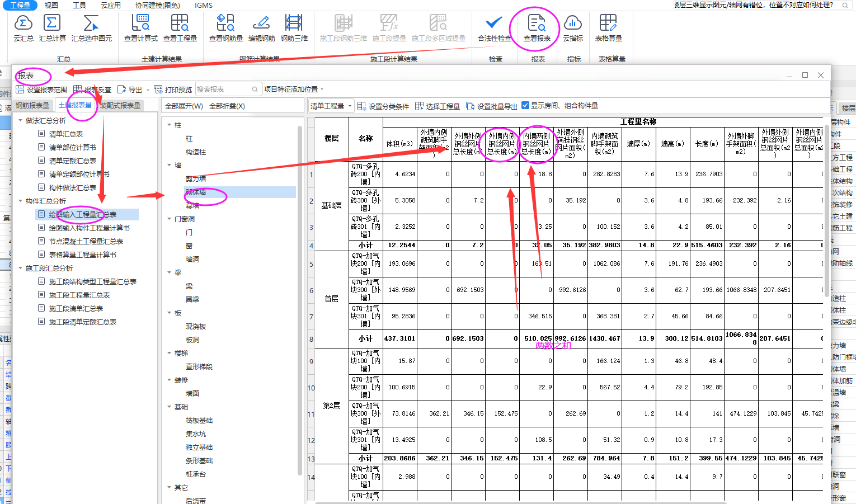Viewport: 856px width, 504px height.
Task: Select 直形梯段 in component tree
Action: click(199, 366)
